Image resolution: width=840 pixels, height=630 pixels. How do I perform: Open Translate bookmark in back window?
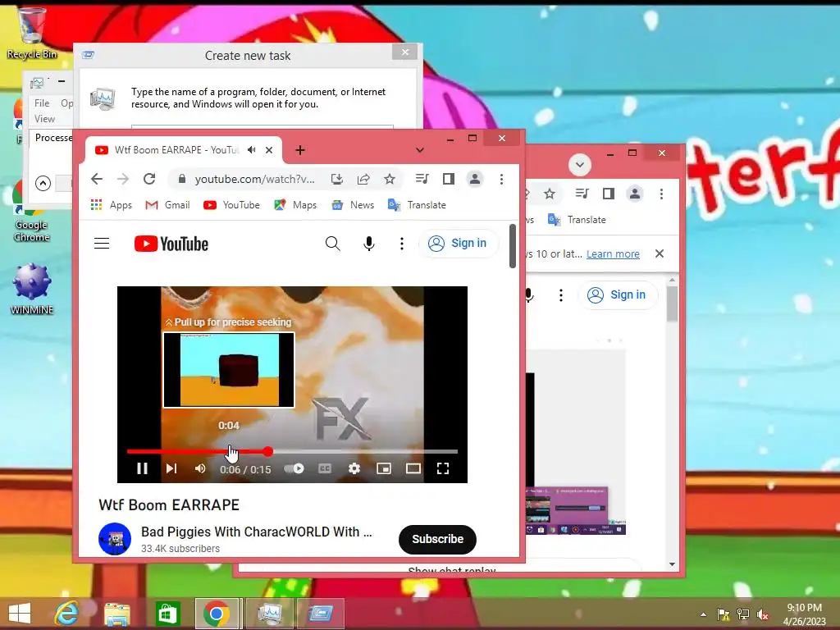577,220
